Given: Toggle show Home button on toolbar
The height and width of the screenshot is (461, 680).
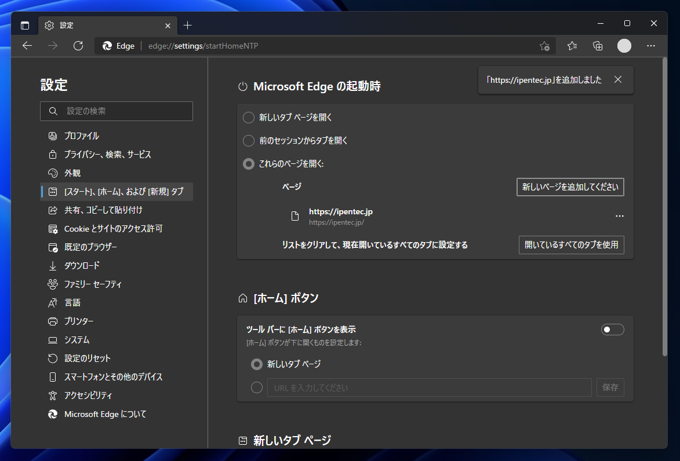Looking at the screenshot, I should 612,330.
